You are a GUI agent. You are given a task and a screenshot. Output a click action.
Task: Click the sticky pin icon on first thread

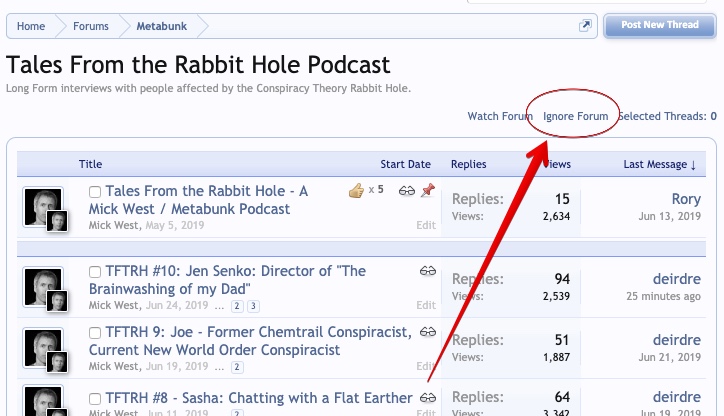point(428,190)
